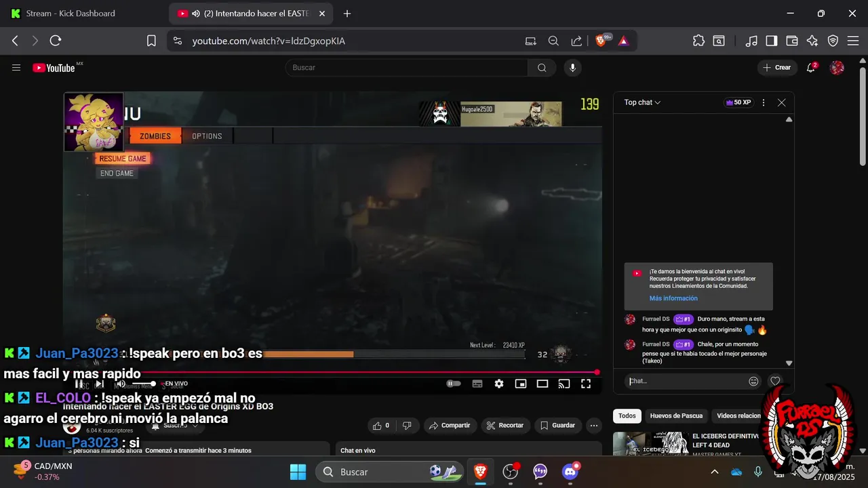Toggle video subtitles captions
Viewport: 868px width, 488px height.
point(477,384)
